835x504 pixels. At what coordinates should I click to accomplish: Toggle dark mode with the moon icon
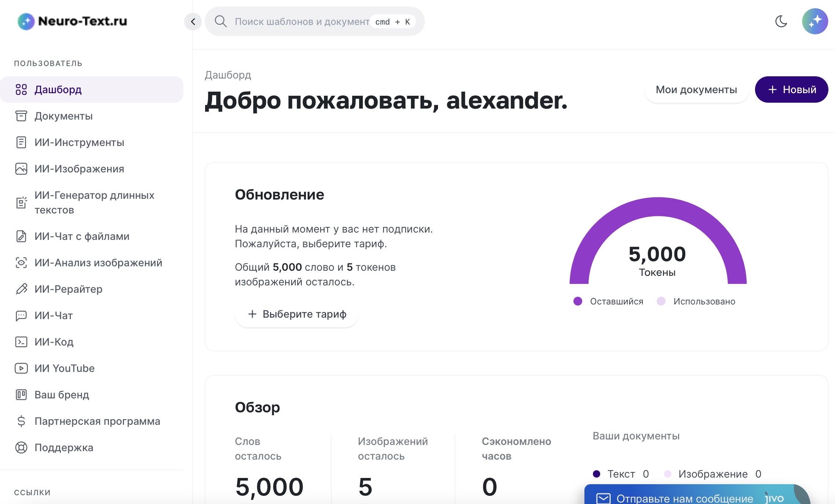tap(781, 21)
